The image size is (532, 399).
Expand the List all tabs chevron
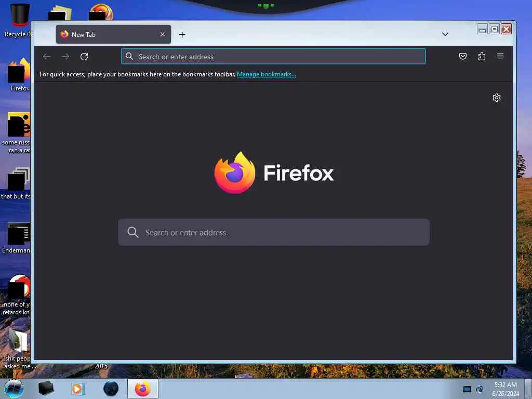point(445,34)
